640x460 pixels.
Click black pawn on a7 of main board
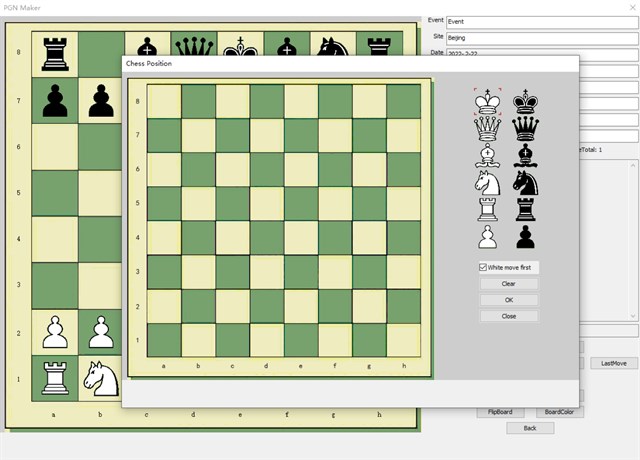pos(55,100)
